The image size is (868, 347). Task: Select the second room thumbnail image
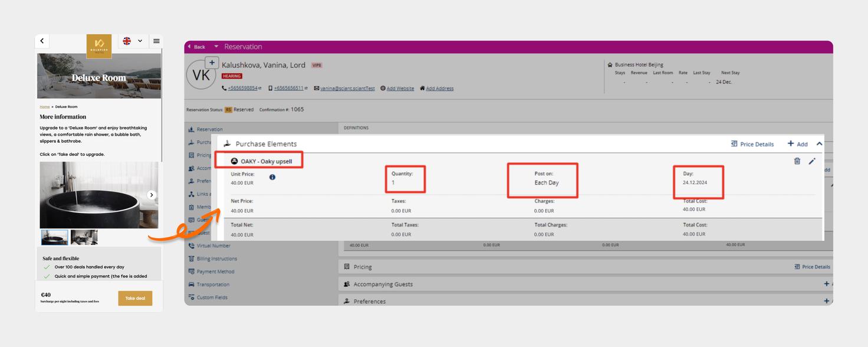pos(84,237)
